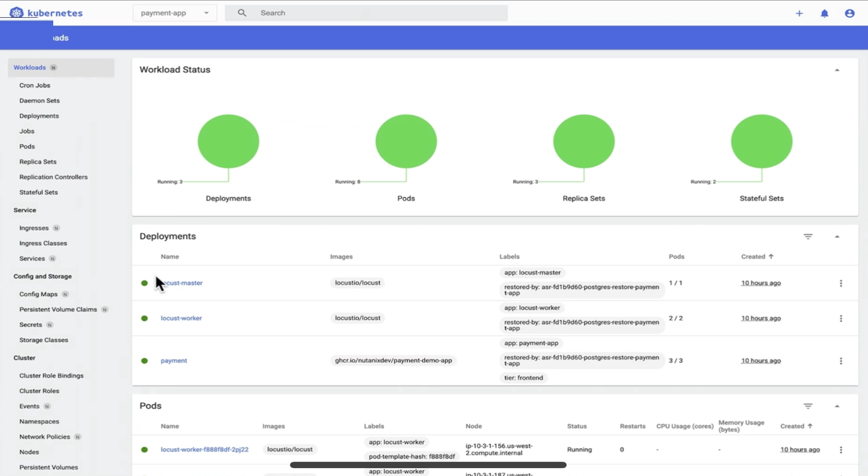Open the Deployments filter icon

pos(808,236)
